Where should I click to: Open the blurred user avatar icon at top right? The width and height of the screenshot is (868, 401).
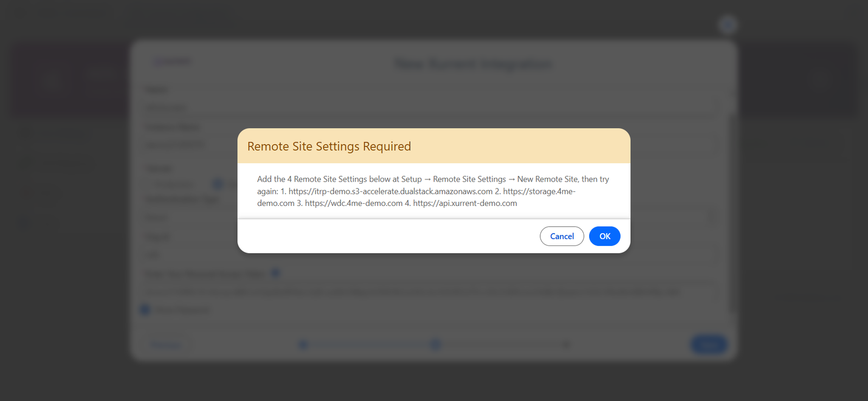pyautogui.click(x=727, y=24)
